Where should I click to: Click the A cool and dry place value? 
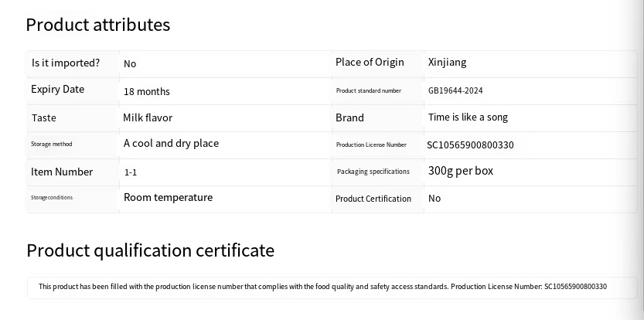click(x=171, y=143)
